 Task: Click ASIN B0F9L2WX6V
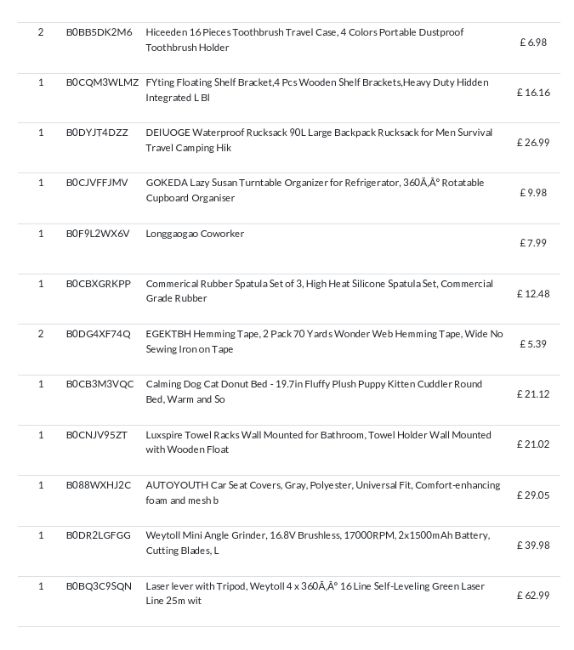tap(98, 234)
